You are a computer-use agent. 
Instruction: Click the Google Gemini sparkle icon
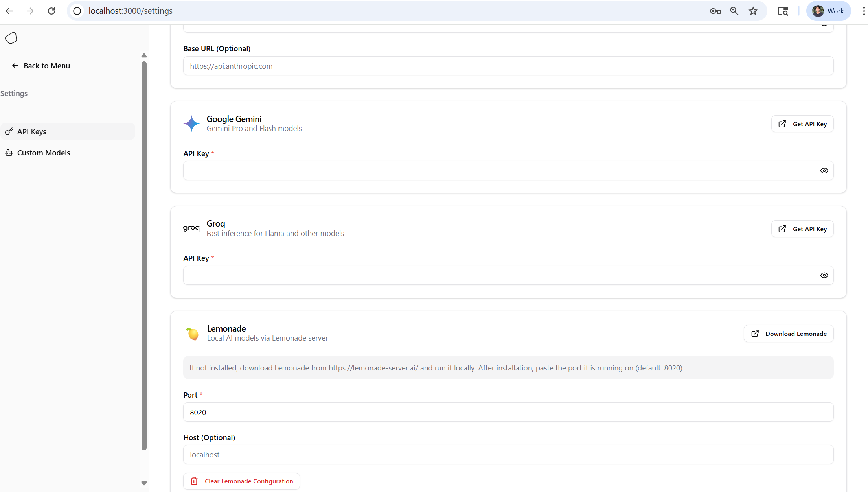191,123
